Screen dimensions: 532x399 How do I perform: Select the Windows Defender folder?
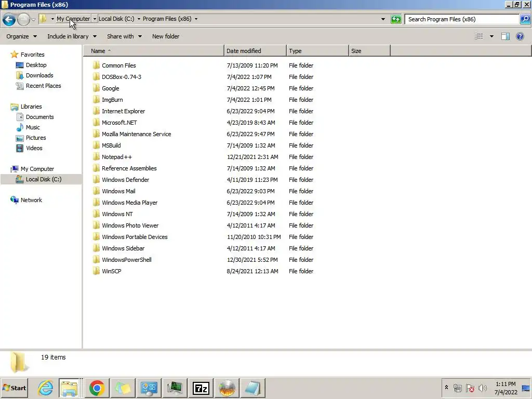pos(125,180)
